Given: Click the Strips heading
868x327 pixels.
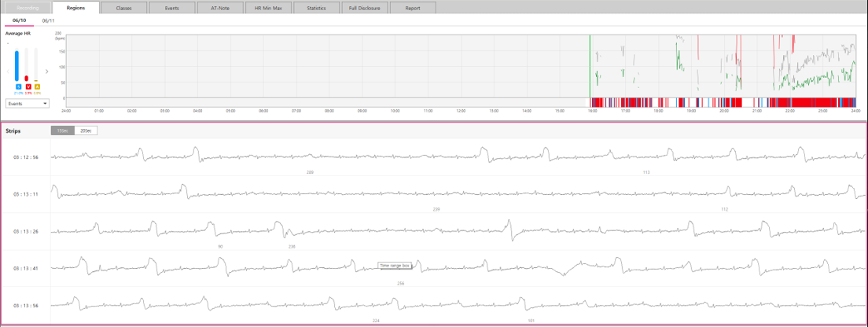Looking at the screenshot, I should click(x=13, y=131).
